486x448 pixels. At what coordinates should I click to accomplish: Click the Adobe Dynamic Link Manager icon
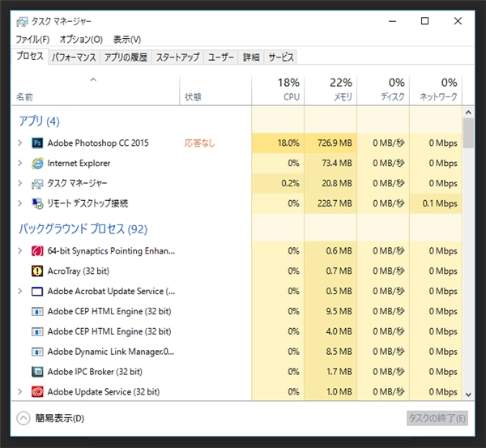tap(37, 352)
